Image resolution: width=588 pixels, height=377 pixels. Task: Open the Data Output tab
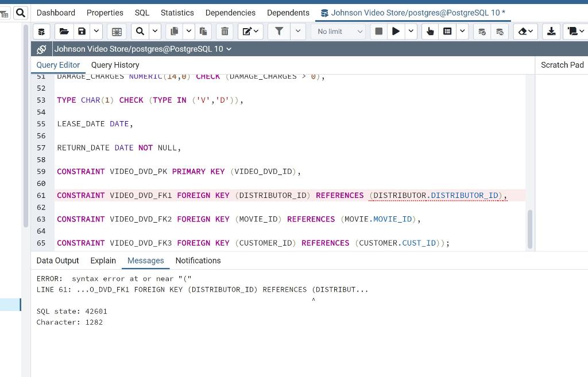pyautogui.click(x=57, y=261)
